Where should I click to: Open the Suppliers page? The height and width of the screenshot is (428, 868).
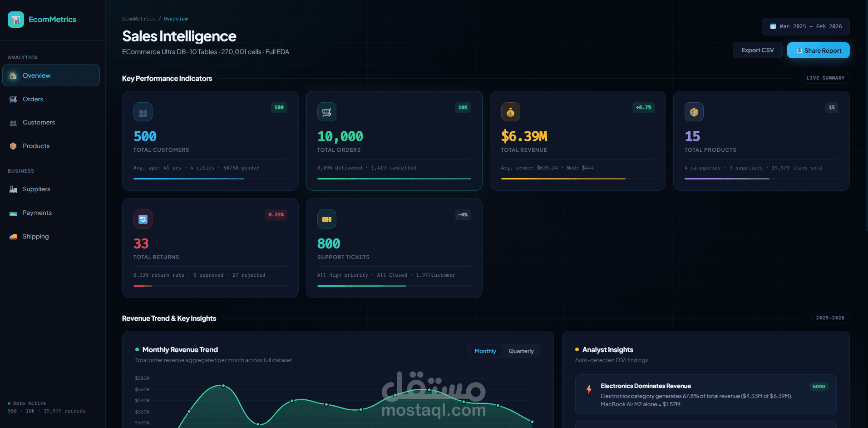click(x=51, y=189)
